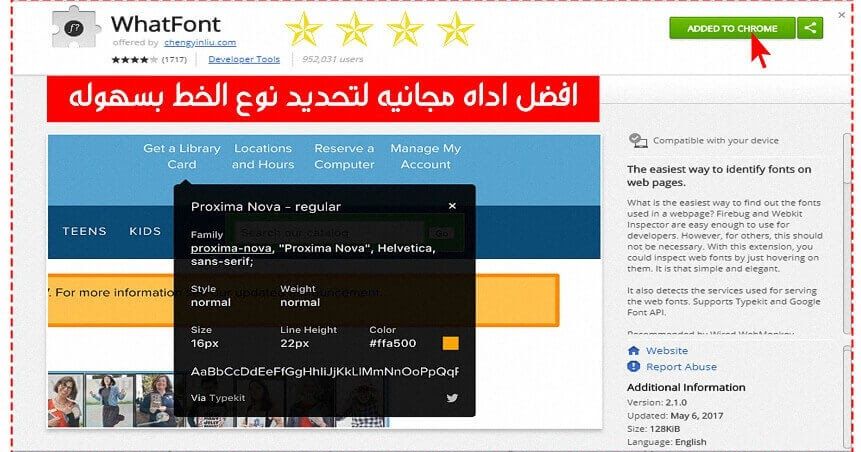Open the TEENS navigation tab
The image size is (861, 452).
click(x=84, y=231)
